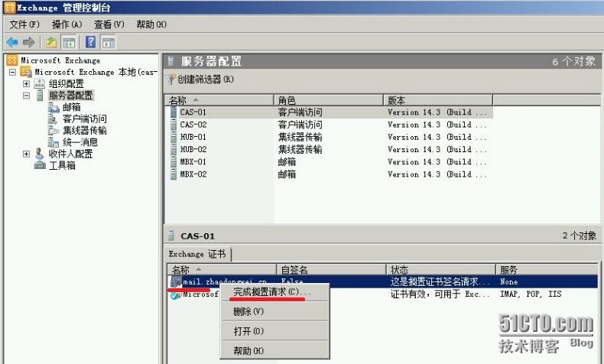Open the 帮助(H) menu in menu bar
This screenshot has width=604, height=364.
click(x=151, y=24)
